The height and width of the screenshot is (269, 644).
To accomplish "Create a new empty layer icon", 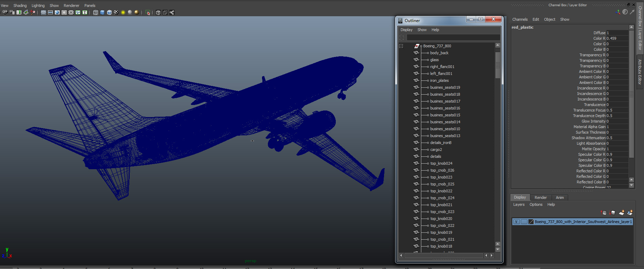I will pyautogui.click(x=622, y=213).
